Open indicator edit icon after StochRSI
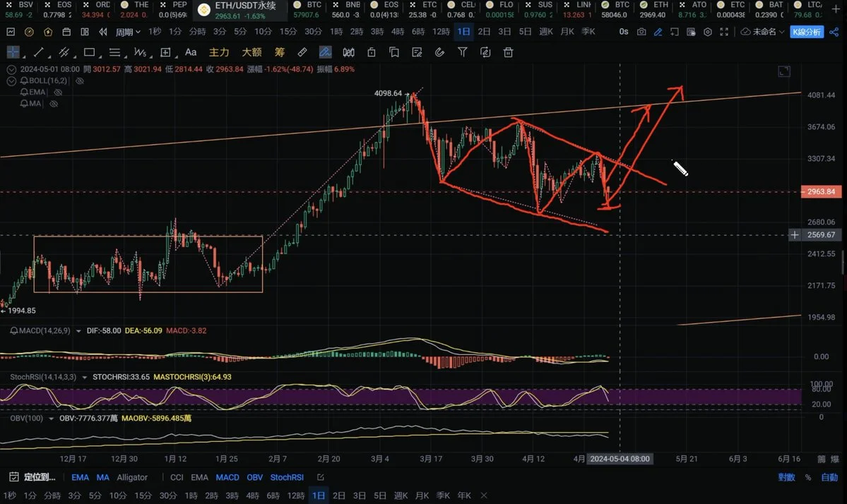The image size is (847, 504). click(x=320, y=478)
